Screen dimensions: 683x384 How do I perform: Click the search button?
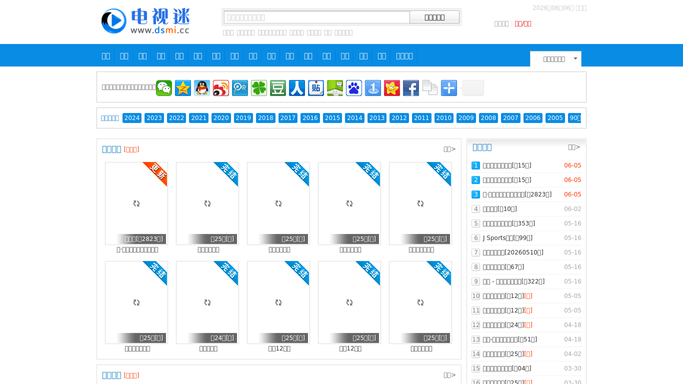pyautogui.click(x=434, y=17)
